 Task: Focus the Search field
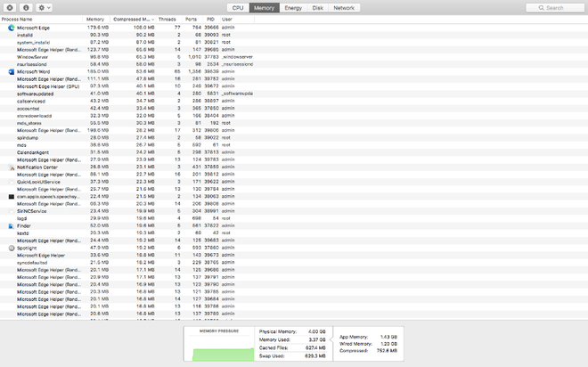tap(555, 8)
